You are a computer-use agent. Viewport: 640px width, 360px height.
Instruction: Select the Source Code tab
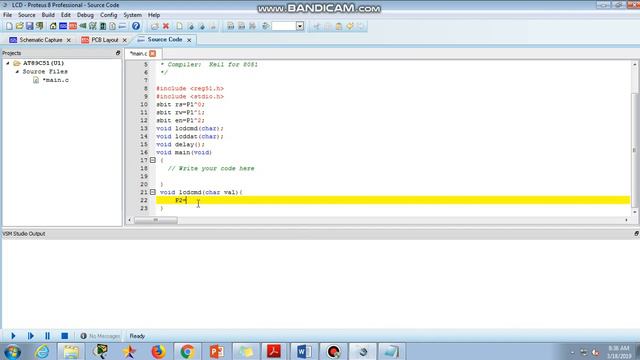click(x=165, y=40)
